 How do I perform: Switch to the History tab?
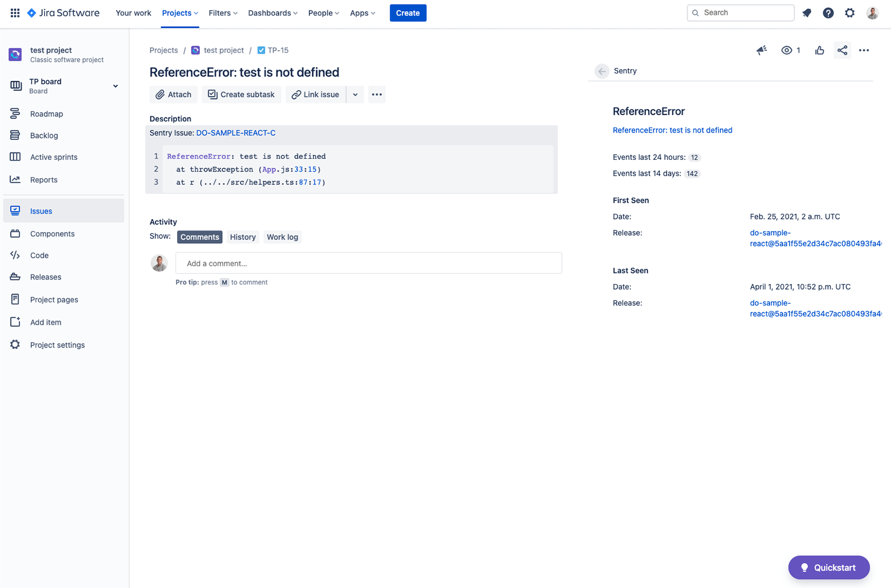pyautogui.click(x=243, y=237)
